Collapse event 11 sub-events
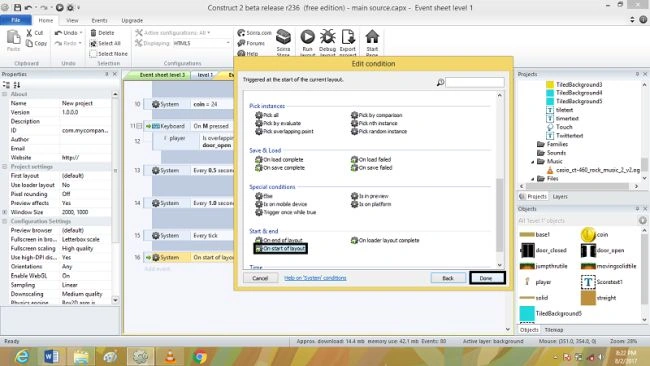650x366 pixels. 139,126
